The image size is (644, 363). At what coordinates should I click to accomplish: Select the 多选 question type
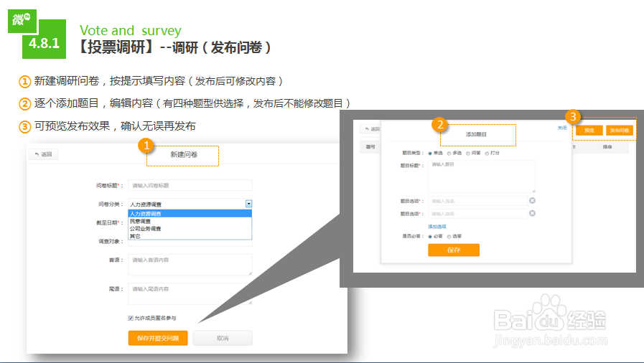coord(449,153)
